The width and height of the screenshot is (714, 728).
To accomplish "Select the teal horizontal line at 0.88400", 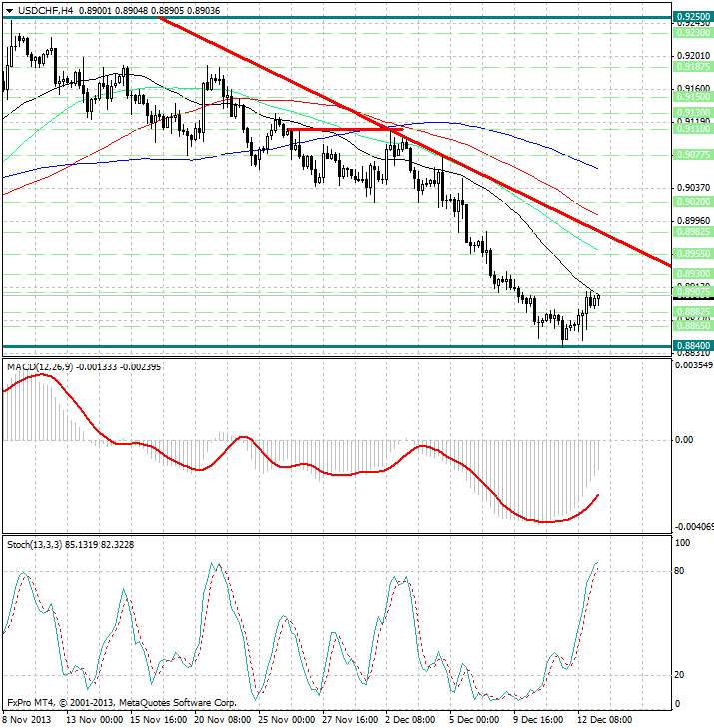I will [338, 346].
